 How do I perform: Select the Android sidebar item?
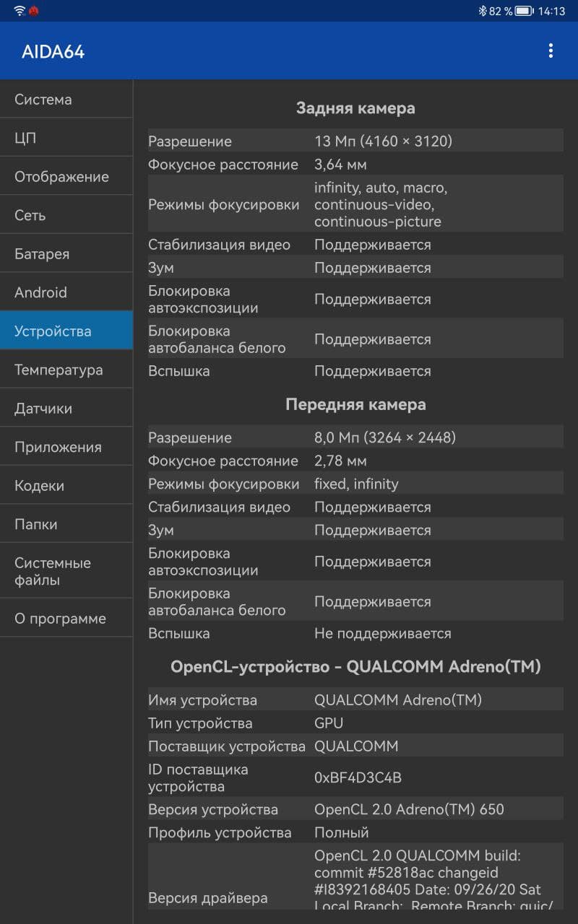tap(66, 292)
